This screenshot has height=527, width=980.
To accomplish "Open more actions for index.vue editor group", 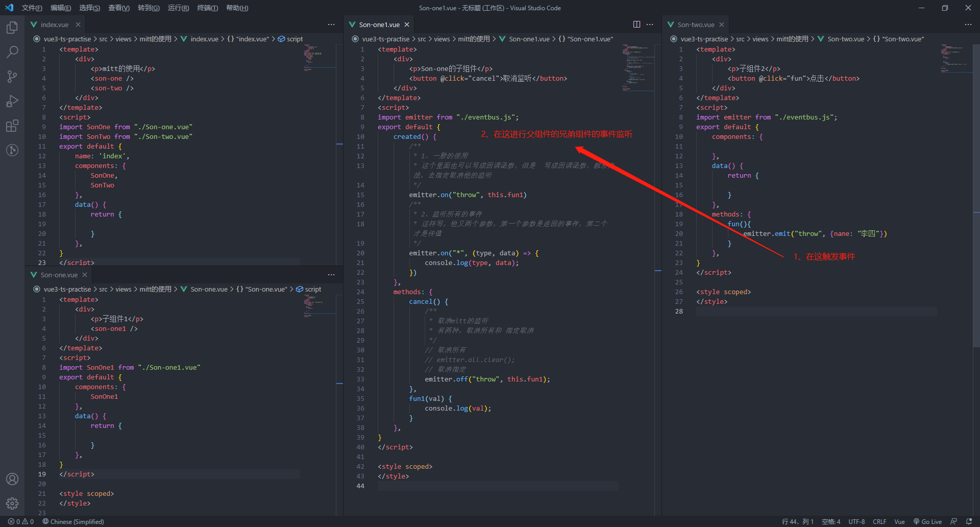I will click(x=331, y=25).
